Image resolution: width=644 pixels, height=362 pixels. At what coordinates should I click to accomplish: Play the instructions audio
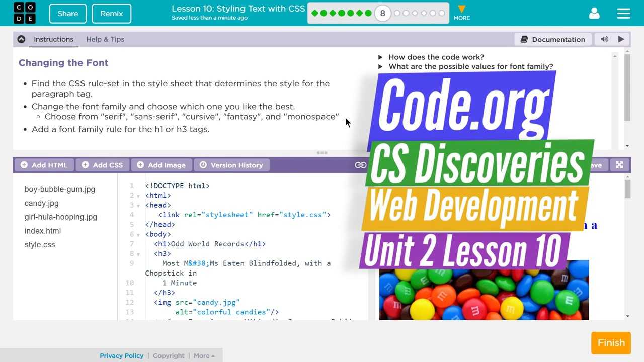click(621, 39)
